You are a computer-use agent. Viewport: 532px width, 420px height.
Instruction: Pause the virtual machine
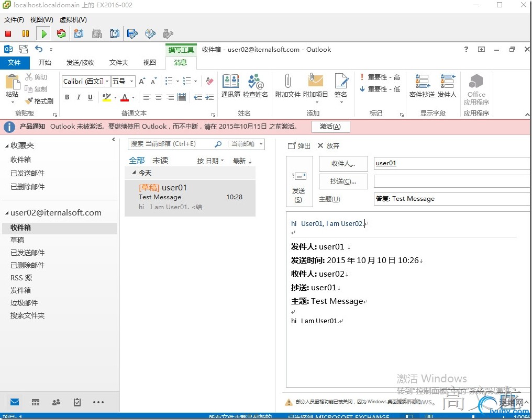26,33
